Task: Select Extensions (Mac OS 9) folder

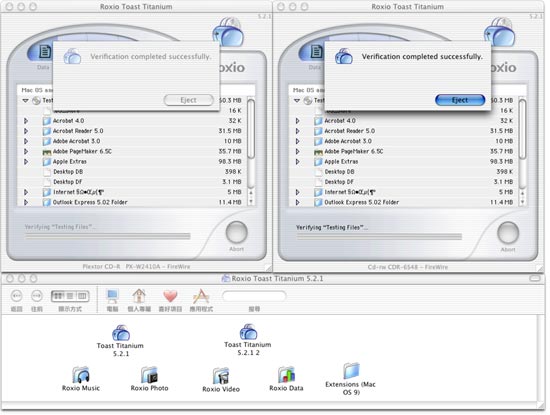Action: click(351, 371)
